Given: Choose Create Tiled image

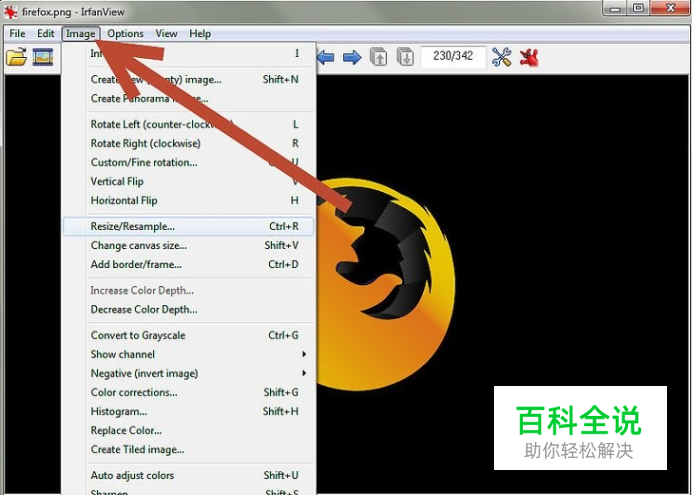Looking at the screenshot, I should (x=188, y=449).
